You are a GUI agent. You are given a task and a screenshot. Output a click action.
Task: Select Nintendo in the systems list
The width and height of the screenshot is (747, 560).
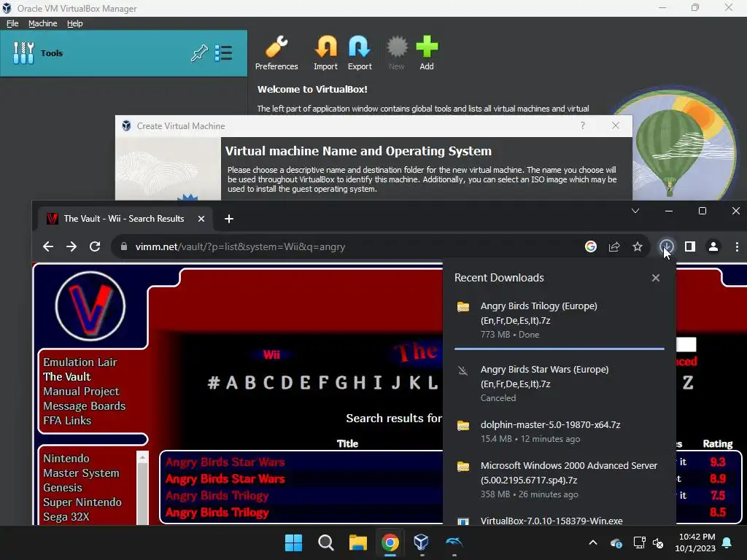tap(66, 458)
